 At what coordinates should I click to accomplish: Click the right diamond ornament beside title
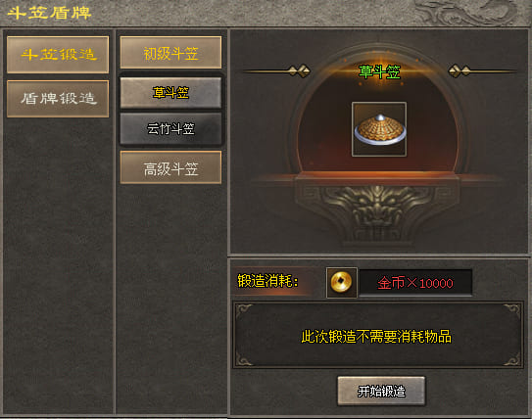click(459, 71)
